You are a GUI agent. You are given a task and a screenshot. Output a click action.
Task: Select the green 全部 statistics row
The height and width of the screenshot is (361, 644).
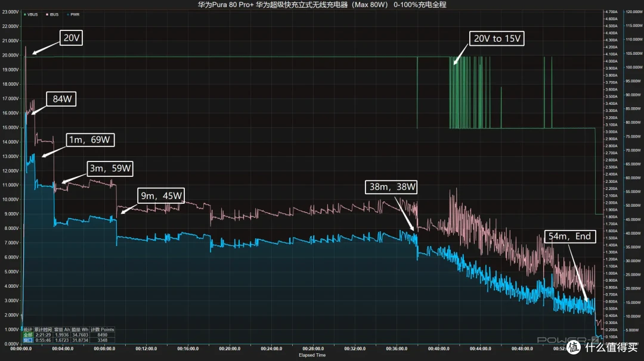point(69,335)
